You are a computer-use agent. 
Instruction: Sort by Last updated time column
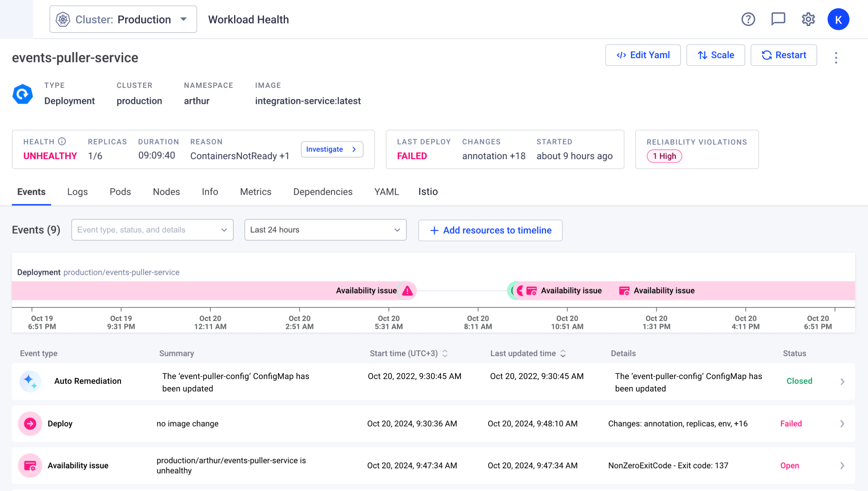click(x=563, y=354)
